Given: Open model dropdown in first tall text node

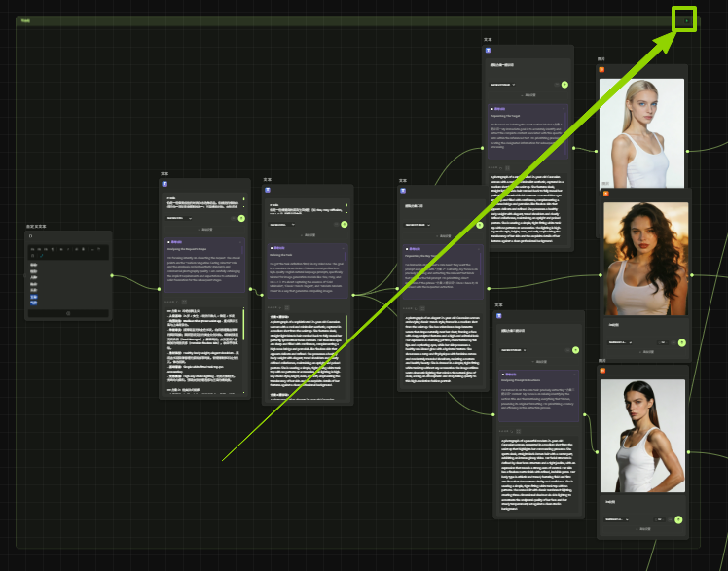Looking at the screenshot, I should (180, 218).
